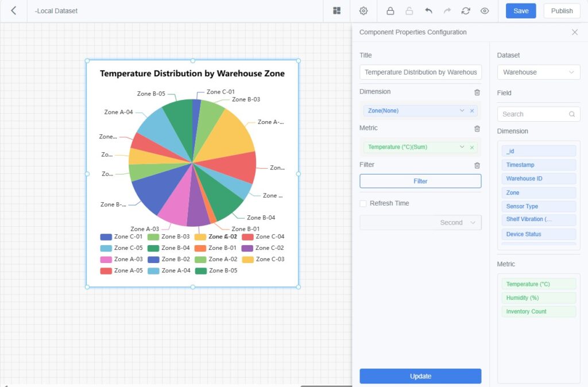Click trash icon next to Metric
The width and height of the screenshot is (588, 387).
[477, 129]
